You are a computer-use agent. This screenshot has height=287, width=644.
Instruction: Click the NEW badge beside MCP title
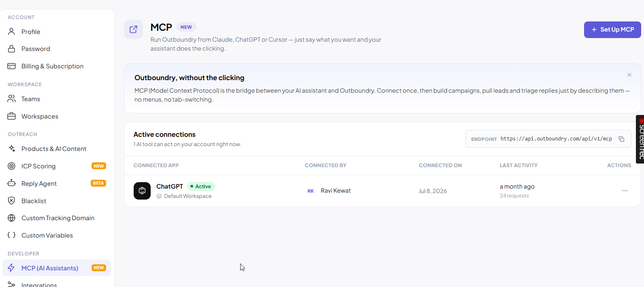tap(186, 27)
